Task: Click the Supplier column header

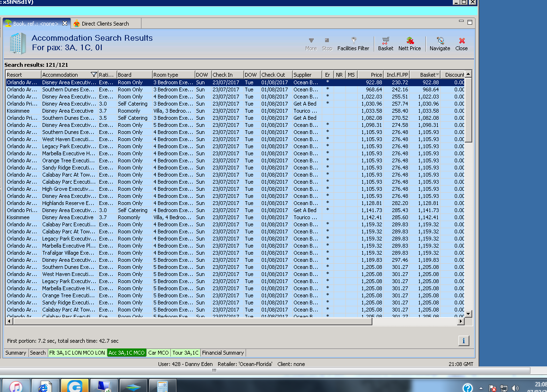Action: (306, 75)
